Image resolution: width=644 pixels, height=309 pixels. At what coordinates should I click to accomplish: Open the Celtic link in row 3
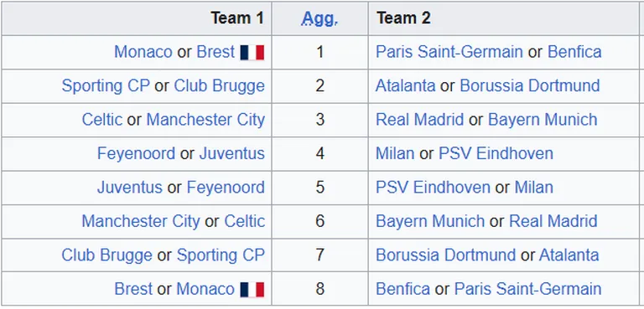click(101, 120)
